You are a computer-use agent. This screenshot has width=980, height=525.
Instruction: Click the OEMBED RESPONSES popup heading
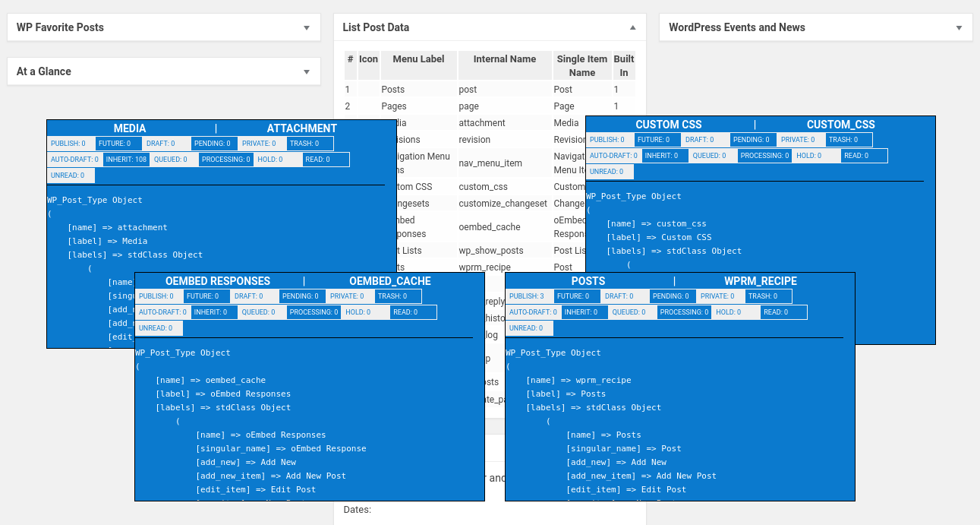218,281
